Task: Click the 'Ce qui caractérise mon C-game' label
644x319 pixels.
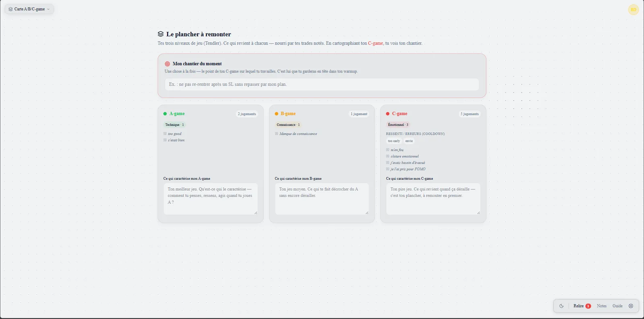Action: coord(410,179)
